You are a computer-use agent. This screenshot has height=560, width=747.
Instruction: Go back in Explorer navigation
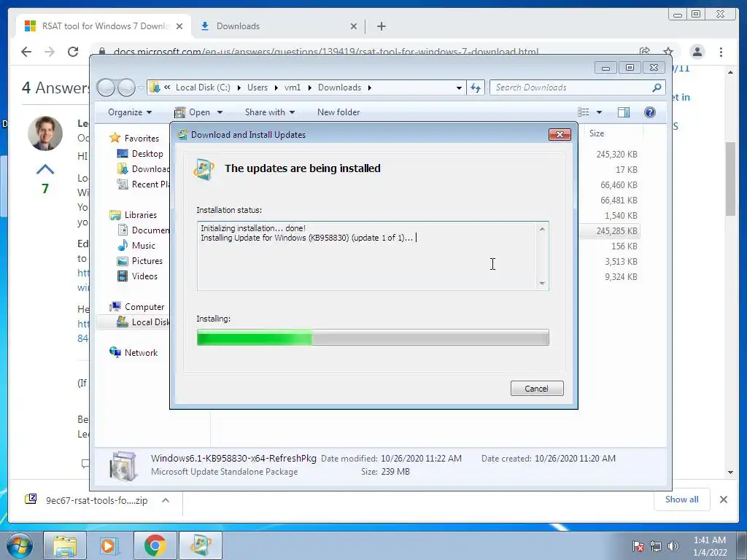point(106,87)
